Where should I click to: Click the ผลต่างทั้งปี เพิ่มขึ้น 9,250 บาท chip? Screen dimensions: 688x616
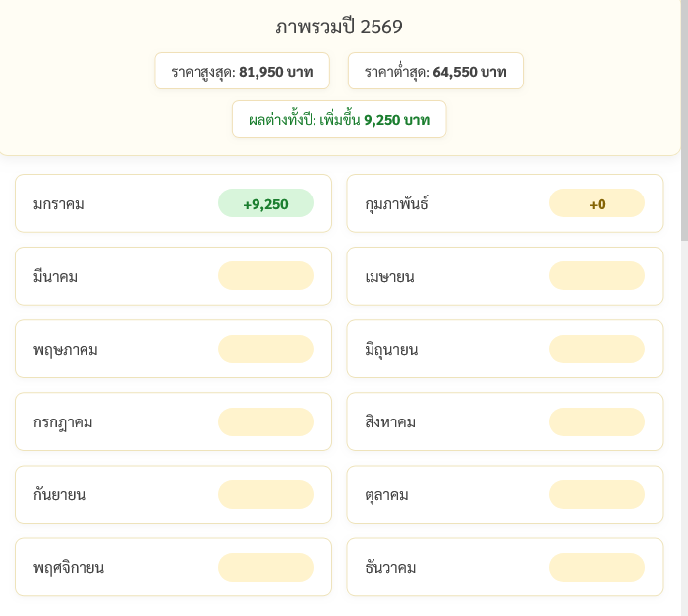pos(339,119)
